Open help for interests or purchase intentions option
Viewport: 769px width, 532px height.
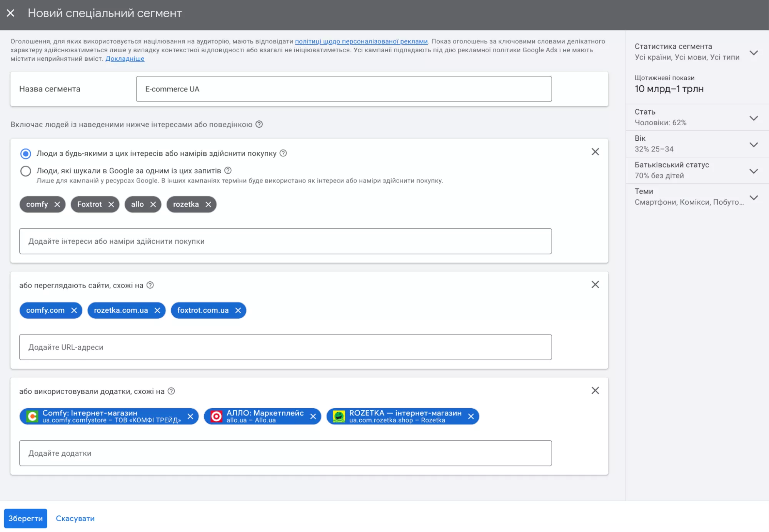[283, 153]
